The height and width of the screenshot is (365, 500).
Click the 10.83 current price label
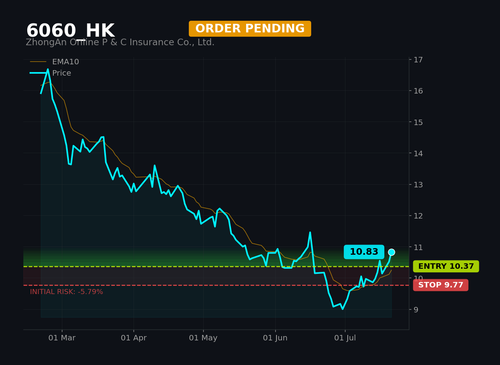click(364, 252)
